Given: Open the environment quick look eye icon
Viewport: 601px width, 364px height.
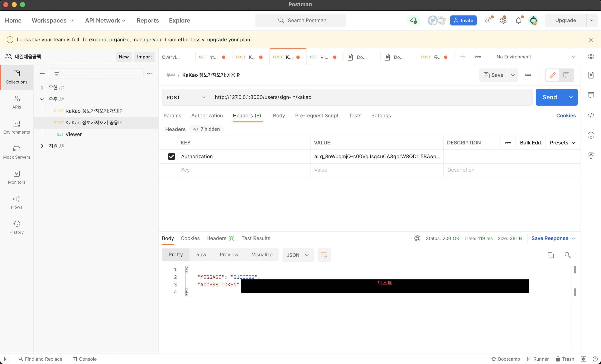Looking at the screenshot, I should (x=591, y=57).
